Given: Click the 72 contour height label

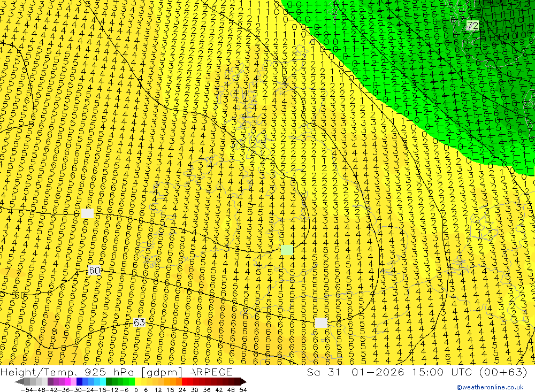Looking at the screenshot, I should tap(472, 25).
